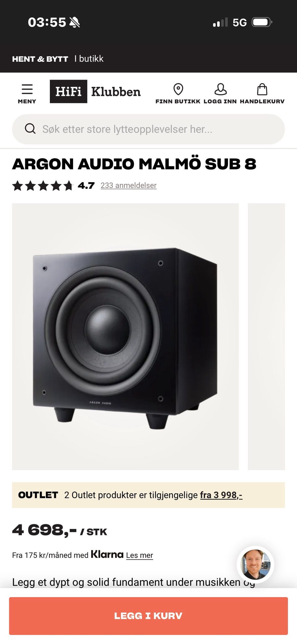Open the Klarna 'Les mer' link

click(140, 555)
